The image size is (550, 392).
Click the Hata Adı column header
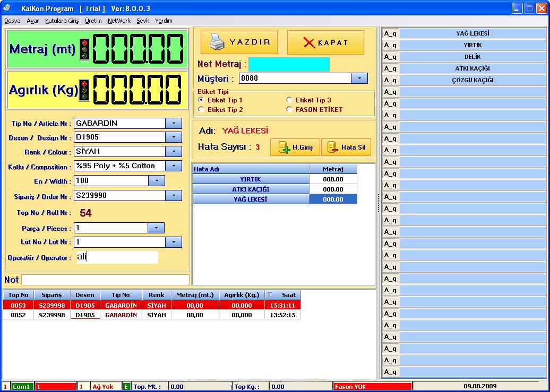tap(251, 169)
